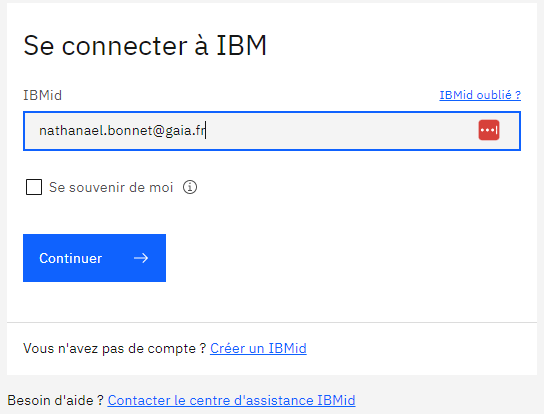Click the divider line above account prompt
This screenshot has height=414, width=544.
[x=272, y=322]
